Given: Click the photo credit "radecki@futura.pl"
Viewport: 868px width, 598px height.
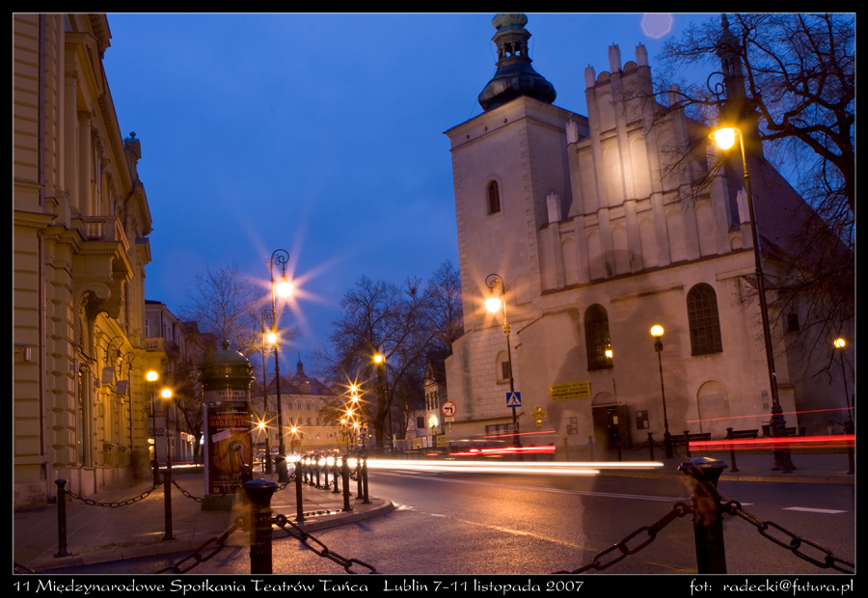Looking at the screenshot, I should pyautogui.click(x=788, y=586).
